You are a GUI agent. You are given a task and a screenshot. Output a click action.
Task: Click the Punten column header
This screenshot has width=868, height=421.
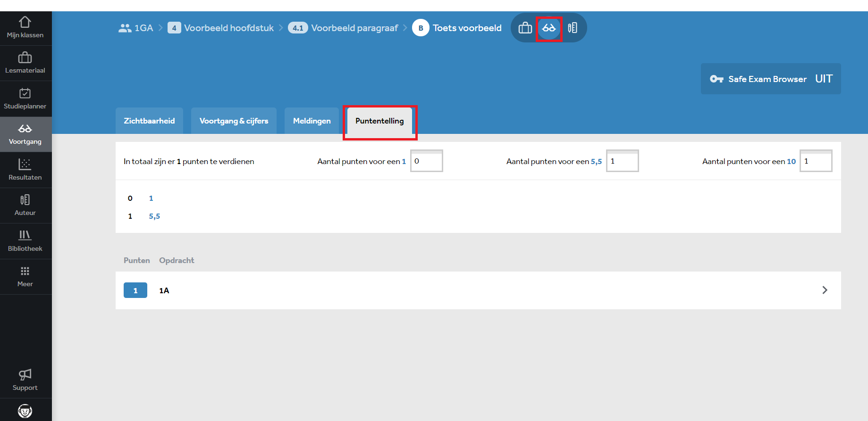point(137,260)
